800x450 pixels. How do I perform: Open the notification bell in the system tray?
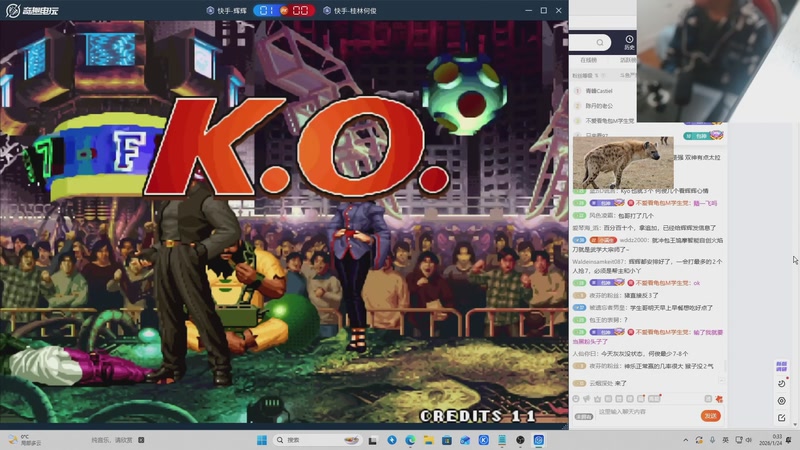click(789, 440)
